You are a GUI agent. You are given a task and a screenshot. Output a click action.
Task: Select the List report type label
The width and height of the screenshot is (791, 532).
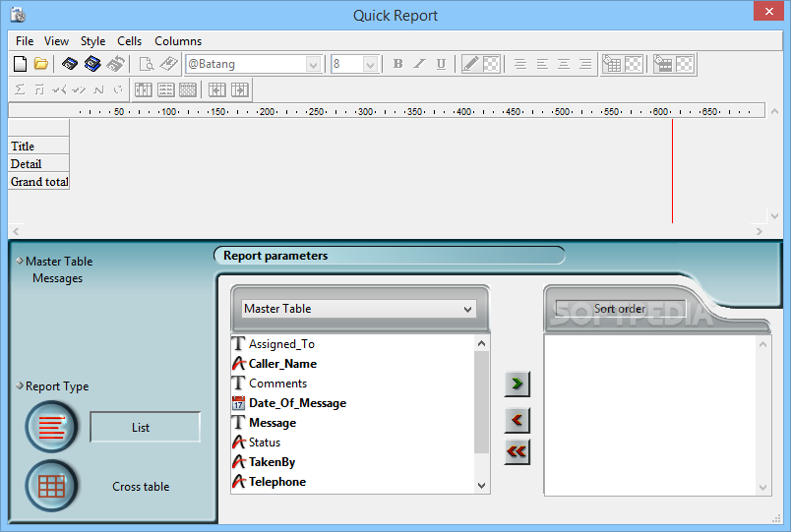145,427
